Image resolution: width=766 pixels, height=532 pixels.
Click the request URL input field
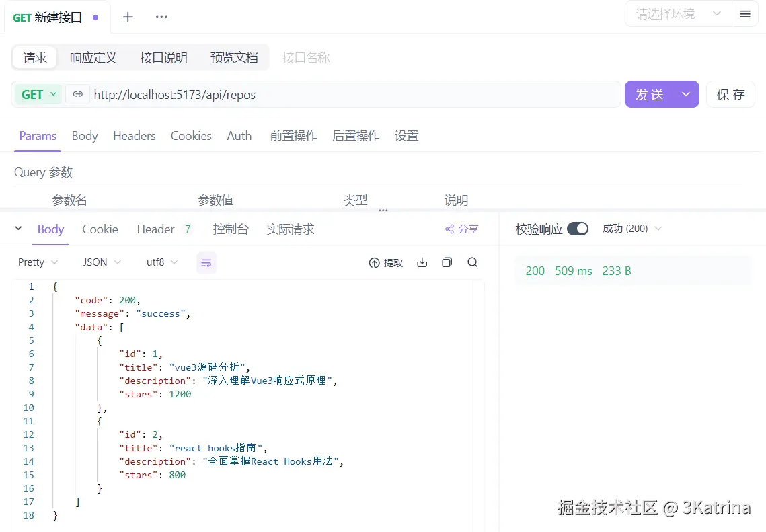pyautogui.click(x=354, y=94)
